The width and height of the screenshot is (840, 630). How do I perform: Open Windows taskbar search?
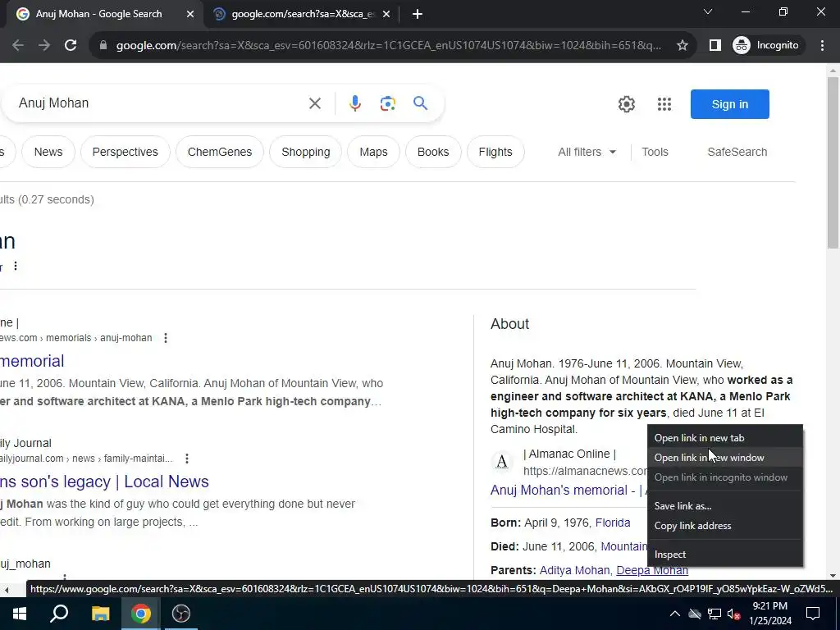click(59, 614)
